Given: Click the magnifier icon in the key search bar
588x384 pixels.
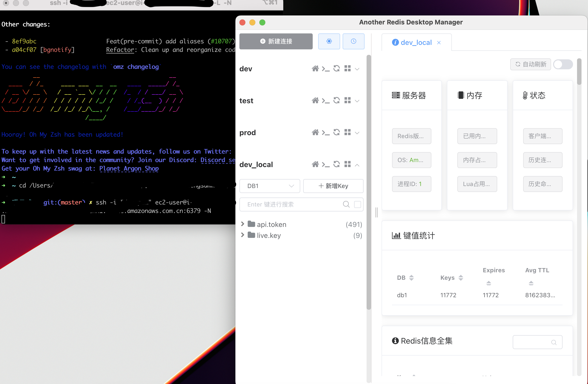Looking at the screenshot, I should (x=346, y=204).
